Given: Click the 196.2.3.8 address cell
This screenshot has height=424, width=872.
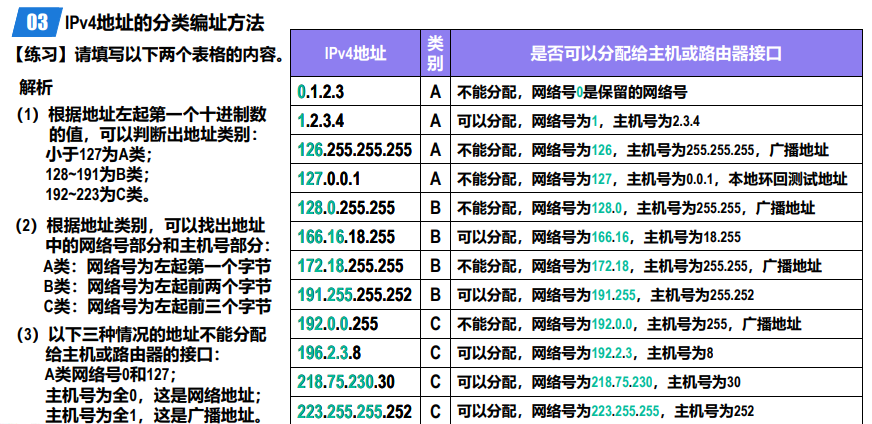Looking at the screenshot, I should pos(329,353).
